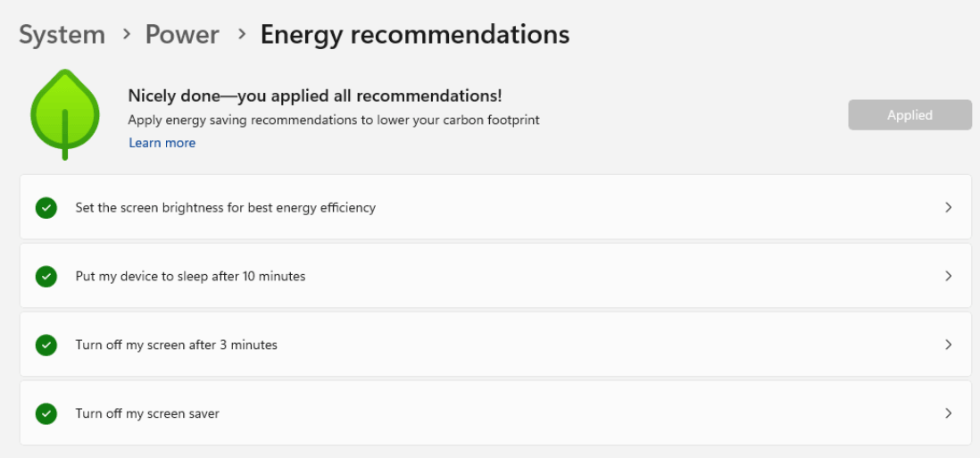Select 'Turn off my screen saver' row
980x458 pixels.
coord(147,413)
